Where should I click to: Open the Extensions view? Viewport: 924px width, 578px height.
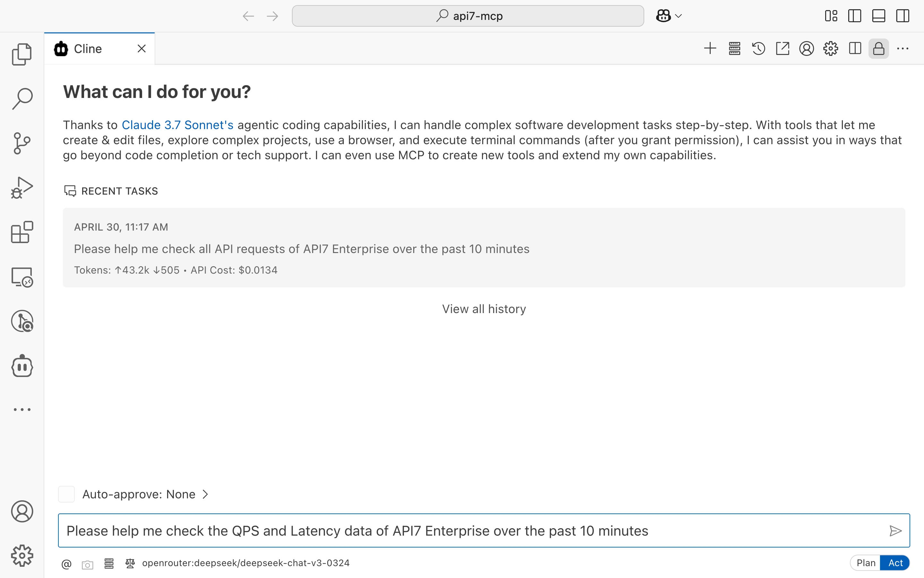(22, 232)
